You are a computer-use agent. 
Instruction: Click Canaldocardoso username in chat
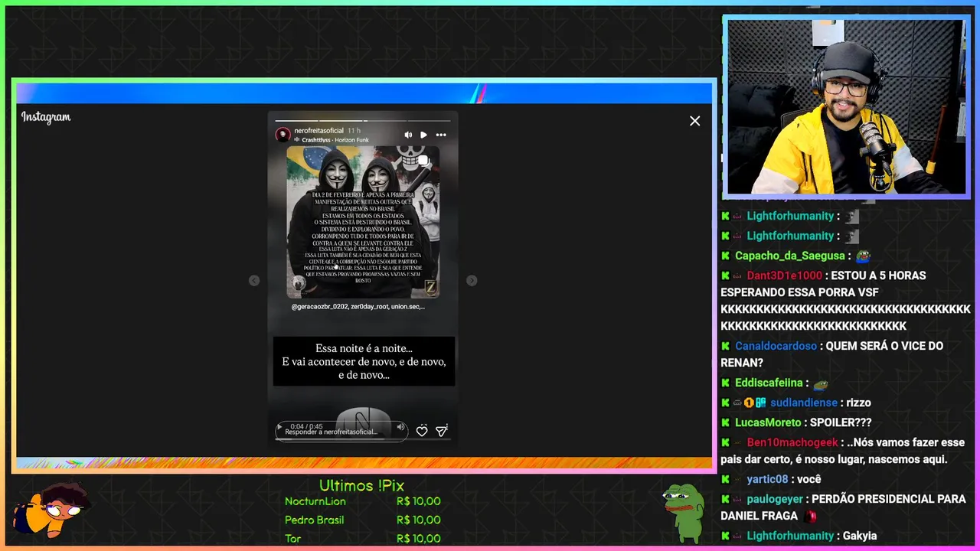[776, 346]
